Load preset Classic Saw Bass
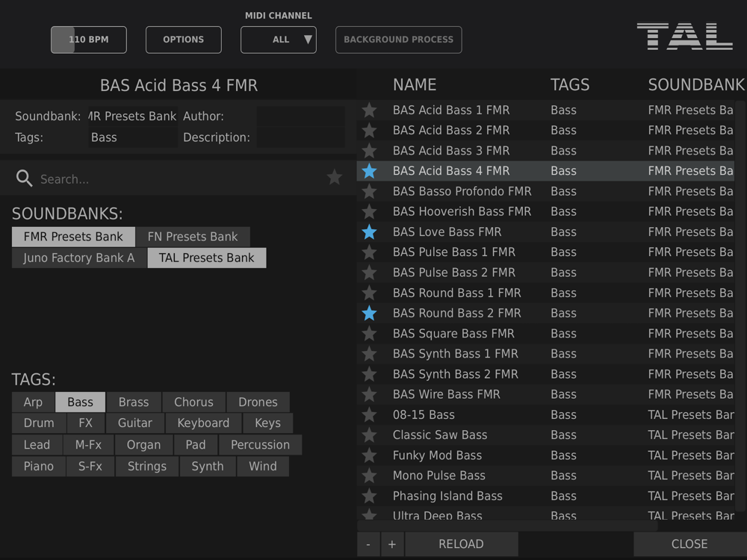The image size is (747, 560). point(440,435)
